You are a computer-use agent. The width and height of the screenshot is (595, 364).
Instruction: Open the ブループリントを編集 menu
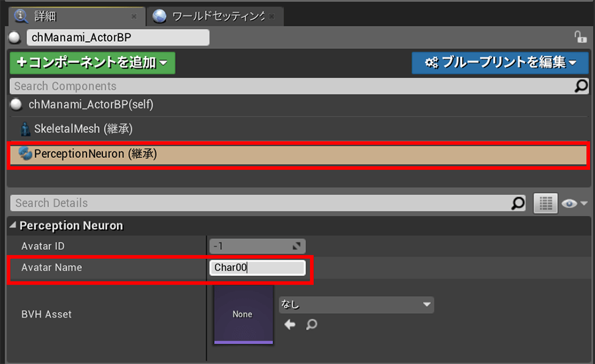coord(500,63)
